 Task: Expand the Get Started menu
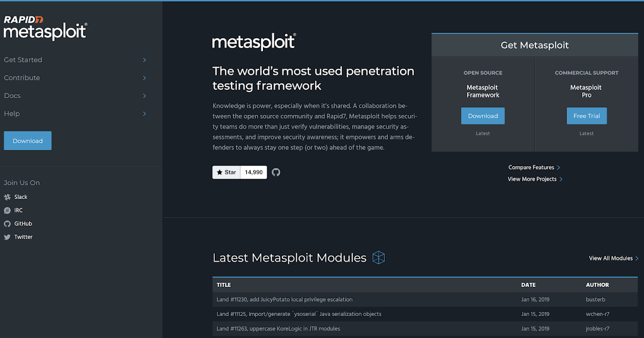tap(144, 60)
